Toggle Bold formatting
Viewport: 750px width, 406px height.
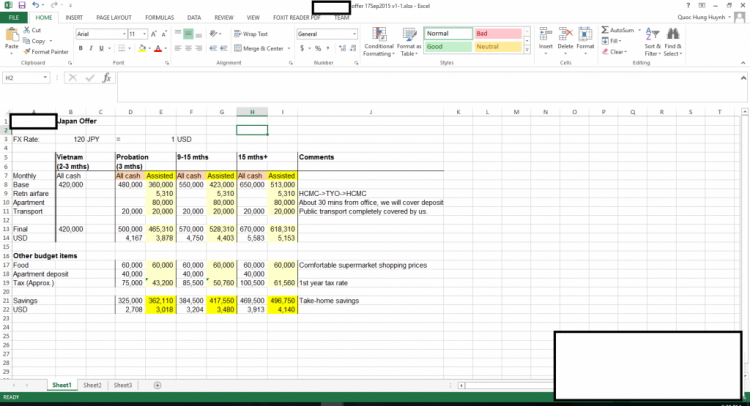[80, 48]
